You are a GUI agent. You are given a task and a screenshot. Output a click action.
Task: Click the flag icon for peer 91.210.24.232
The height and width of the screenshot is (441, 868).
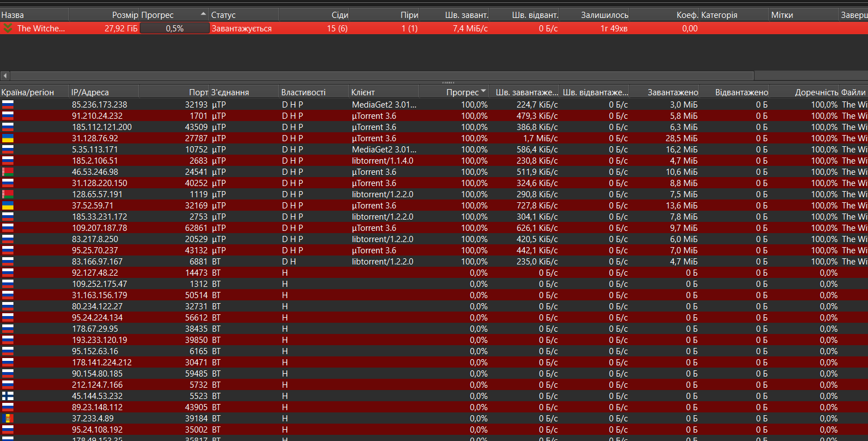[x=8, y=115]
